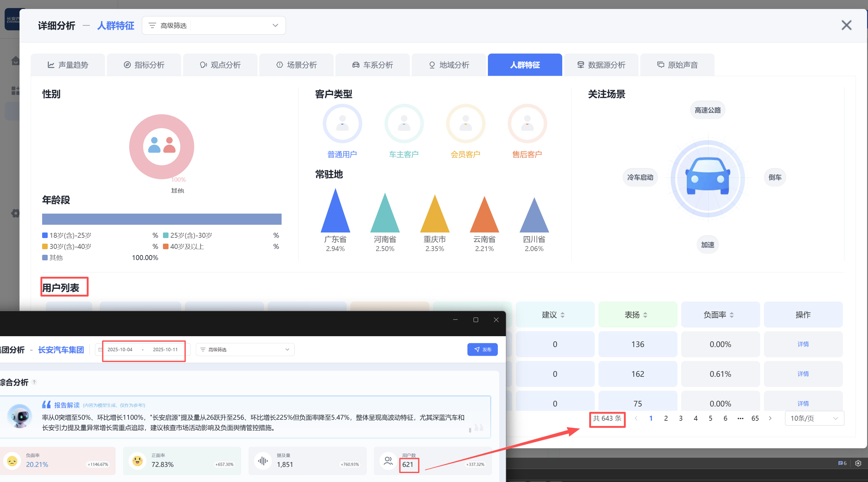Click the 车主客户 customer type icon
The image size is (868, 482).
click(404, 124)
